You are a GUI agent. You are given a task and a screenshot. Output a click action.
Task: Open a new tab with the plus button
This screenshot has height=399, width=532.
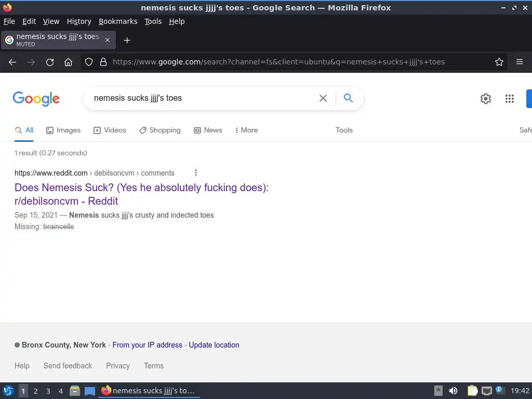coord(127,41)
